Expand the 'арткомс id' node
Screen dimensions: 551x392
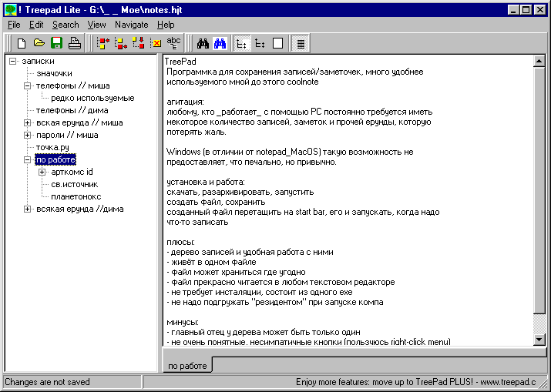point(42,172)
